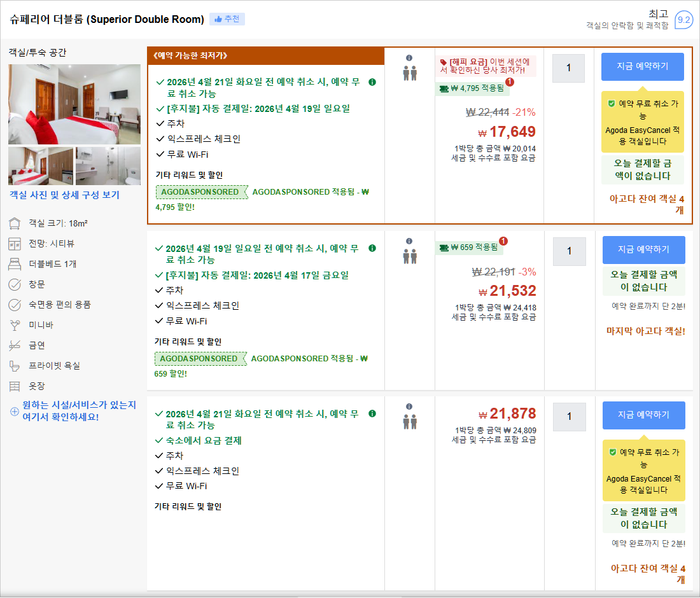Open the main bedroom photo
The height and width of the screenshot is (598, 700).
(x=74, y=104)
